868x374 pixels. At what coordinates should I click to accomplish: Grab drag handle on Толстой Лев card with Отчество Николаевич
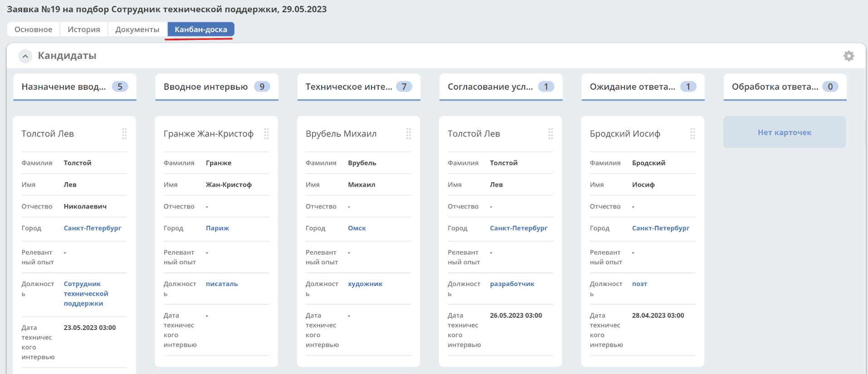point(124,133)
